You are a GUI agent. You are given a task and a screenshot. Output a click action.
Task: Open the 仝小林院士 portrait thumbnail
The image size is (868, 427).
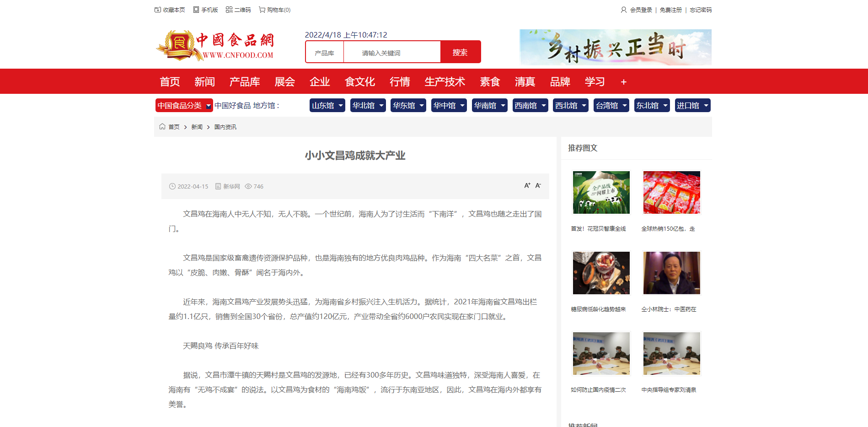671,273
